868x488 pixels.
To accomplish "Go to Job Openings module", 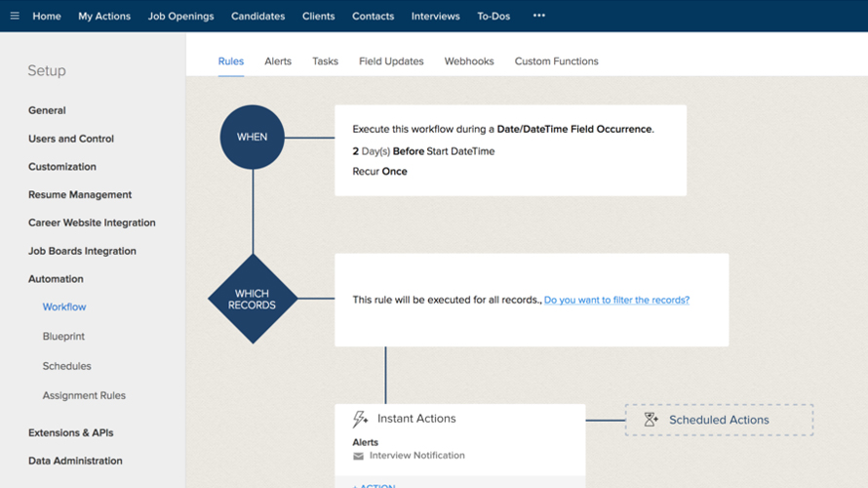I will pyautogui.click(x=182, y=16).
